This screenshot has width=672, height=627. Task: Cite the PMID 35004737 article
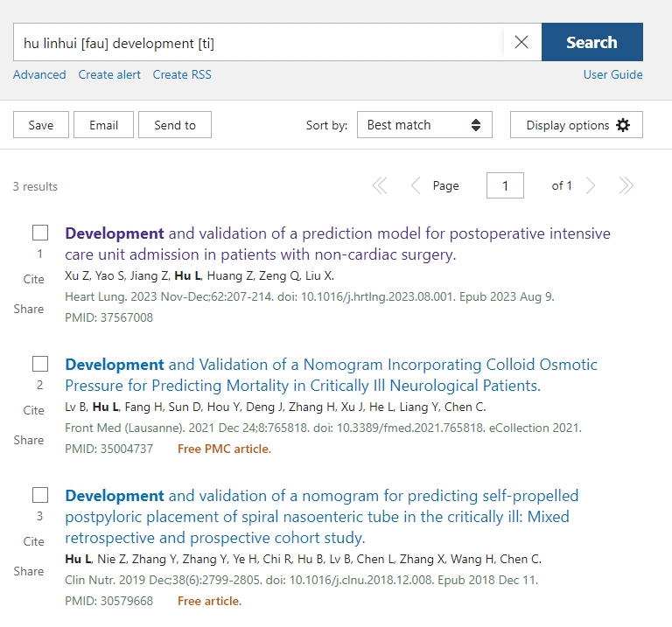tap(33, 410)
